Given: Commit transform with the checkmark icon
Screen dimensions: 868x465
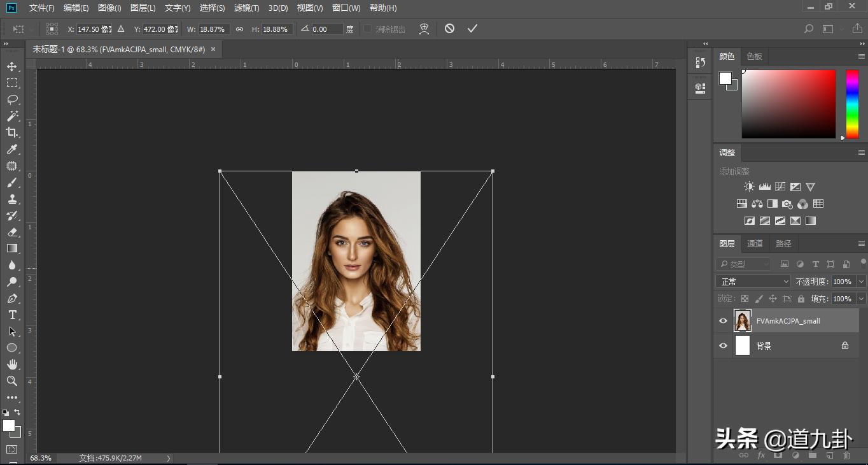Looking at the screenshot, I should click(472, 29).
